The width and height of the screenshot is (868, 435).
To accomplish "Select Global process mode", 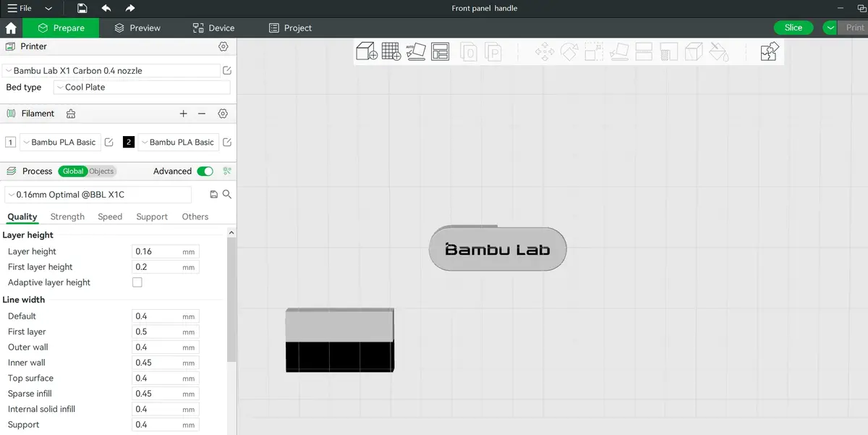I will point(73,172).
